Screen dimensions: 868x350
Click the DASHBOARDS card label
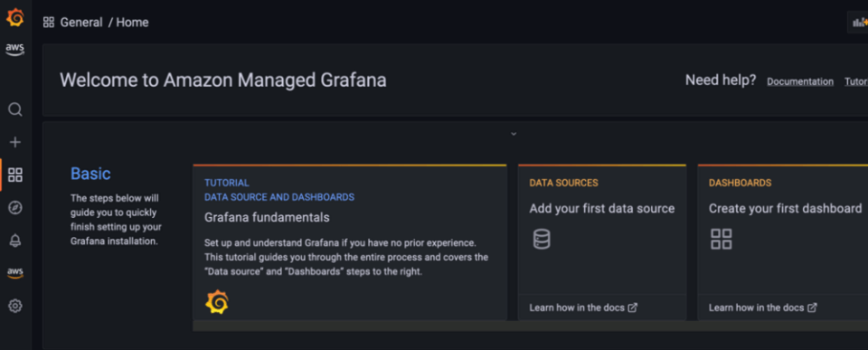741,183
